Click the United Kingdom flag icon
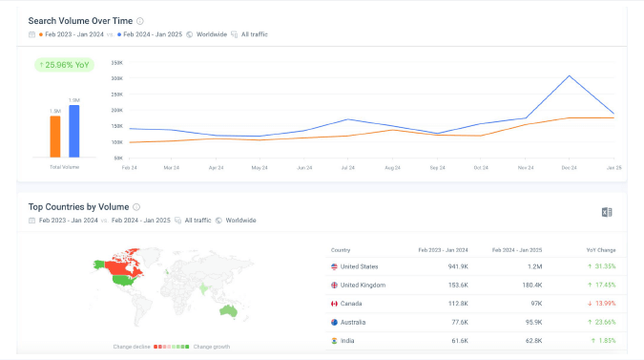The height and width of the screenshot is (360, 644). tap(334, 286)
